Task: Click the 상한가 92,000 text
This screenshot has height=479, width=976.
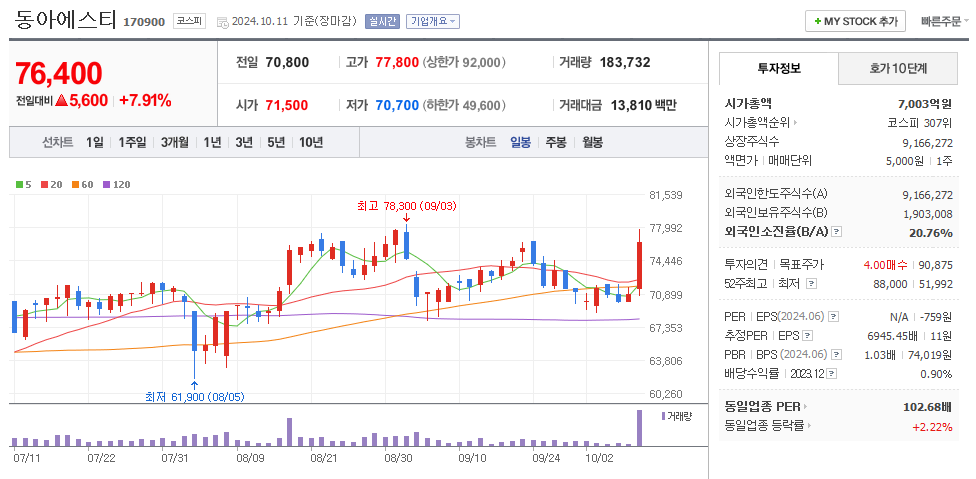Action: [x=464, y=62]
